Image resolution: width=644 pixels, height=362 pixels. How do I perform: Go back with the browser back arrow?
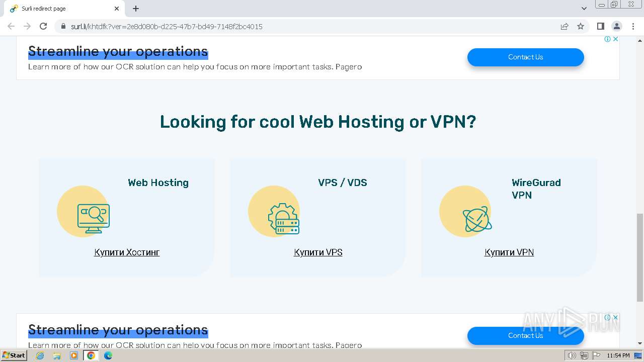pyautogui.click(x=11, y=26)
